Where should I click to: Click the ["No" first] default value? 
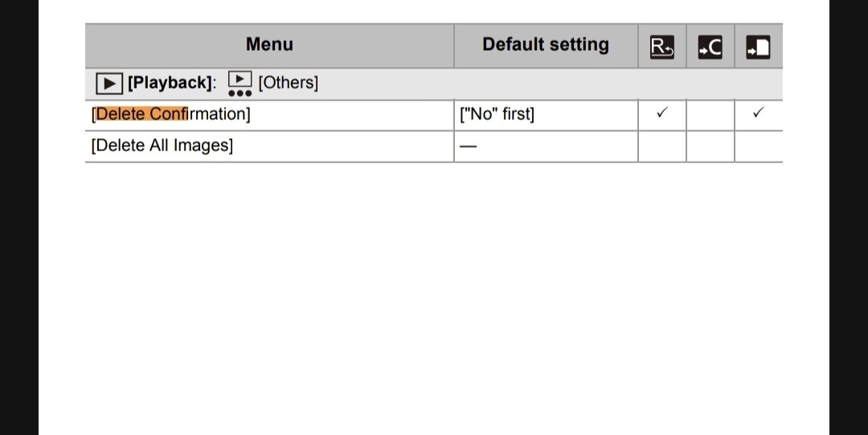click(497, 114)
